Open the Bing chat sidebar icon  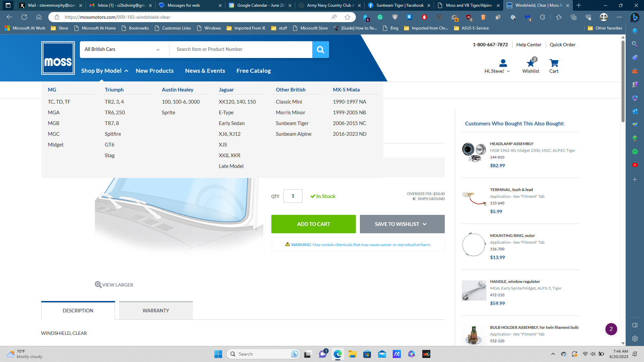coord(634,17)
